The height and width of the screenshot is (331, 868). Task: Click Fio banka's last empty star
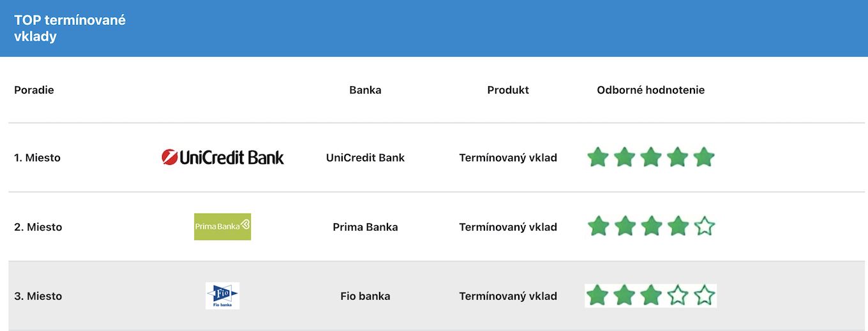(x=704, y=295)
